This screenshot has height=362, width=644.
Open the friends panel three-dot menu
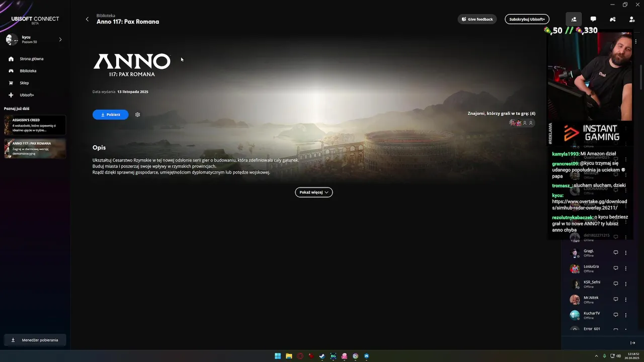click(x=636, y=42)
